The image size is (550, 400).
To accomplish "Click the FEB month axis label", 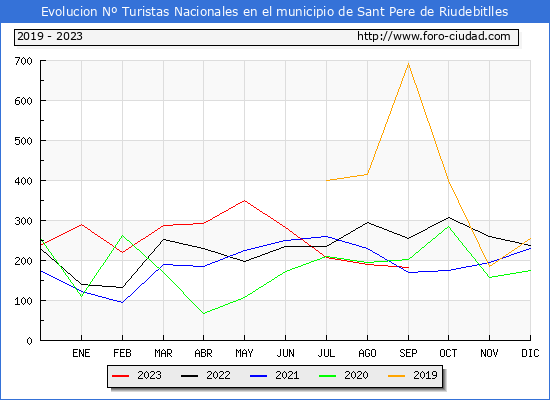I will (122, 353).
